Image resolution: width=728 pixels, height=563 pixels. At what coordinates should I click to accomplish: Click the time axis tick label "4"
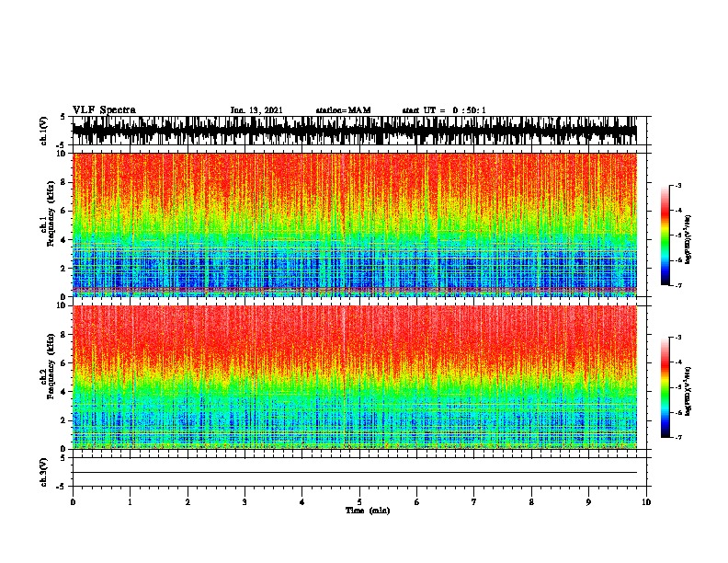tap(302, 501)
